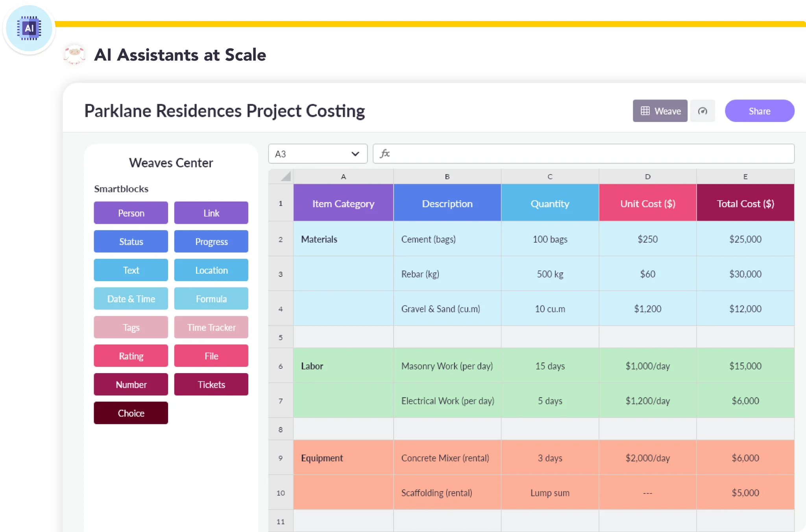Click the Equipment category cell
Screen dimensions: 806x532
[343, 458]
